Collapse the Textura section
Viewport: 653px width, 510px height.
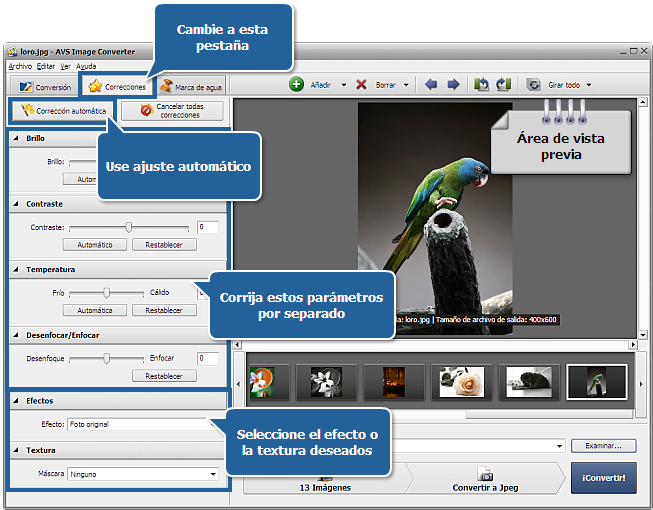coord(16,450)
